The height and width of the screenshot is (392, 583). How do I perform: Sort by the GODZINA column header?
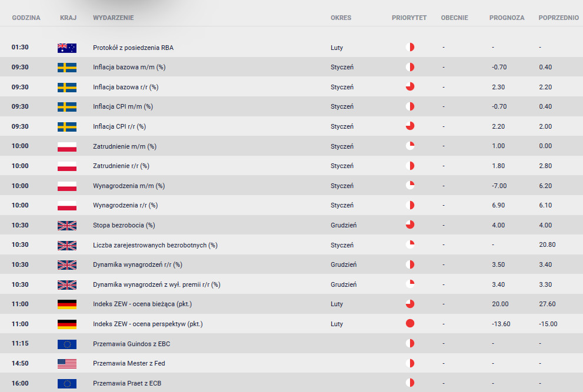(26, 18)
